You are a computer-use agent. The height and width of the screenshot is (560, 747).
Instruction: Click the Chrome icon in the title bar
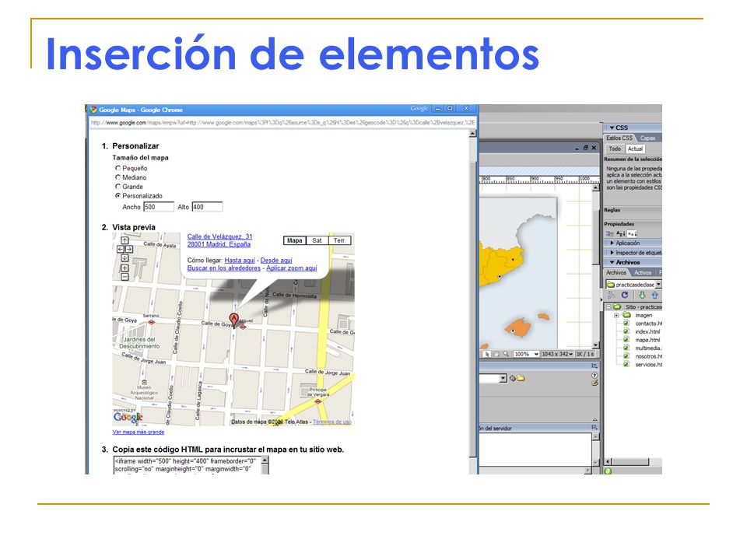pos(93,110)
